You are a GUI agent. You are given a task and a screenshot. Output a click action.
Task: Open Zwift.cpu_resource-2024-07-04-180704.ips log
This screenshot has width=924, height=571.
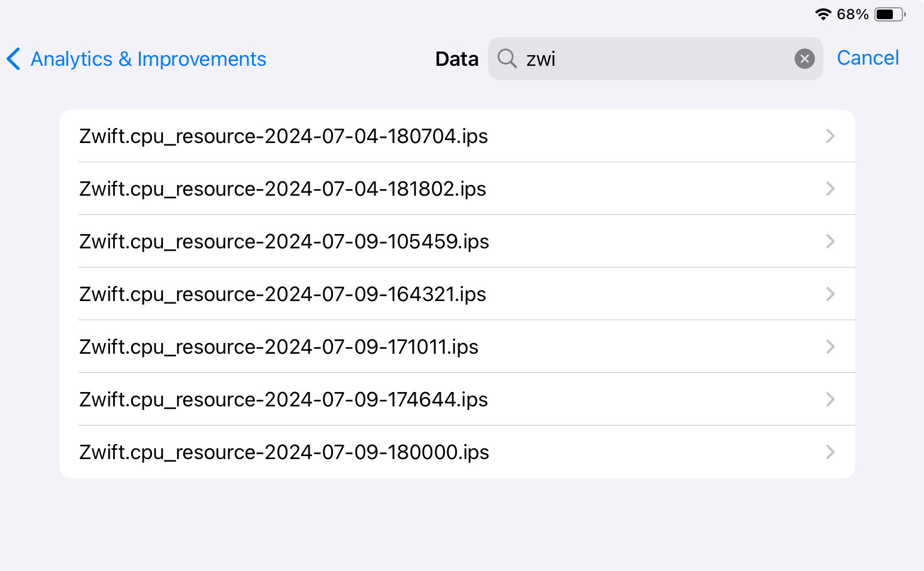pyautogui.click(x=283, y=136)
